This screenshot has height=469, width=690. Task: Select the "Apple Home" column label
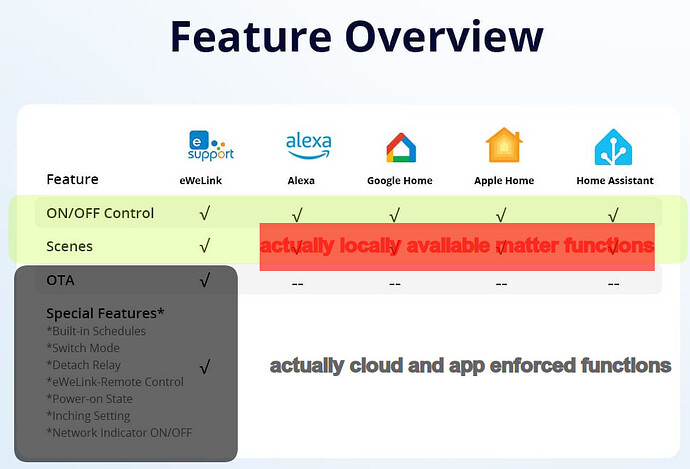[x=504, y=180]
